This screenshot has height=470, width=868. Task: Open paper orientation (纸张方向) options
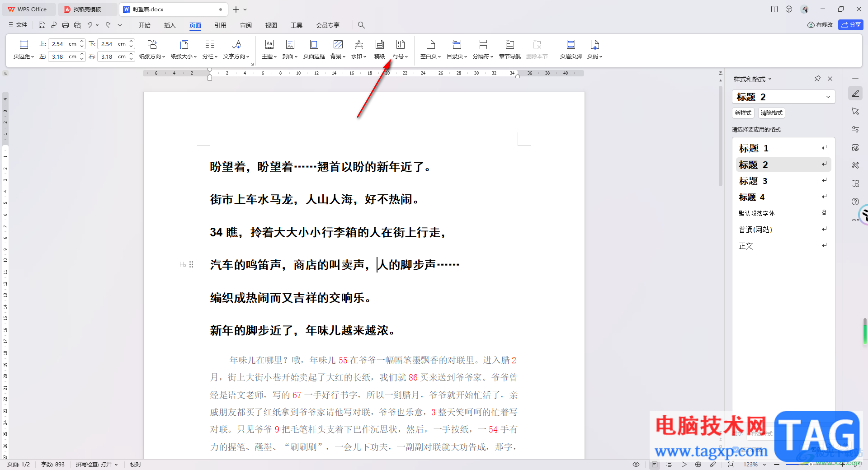tap(152, 50)
